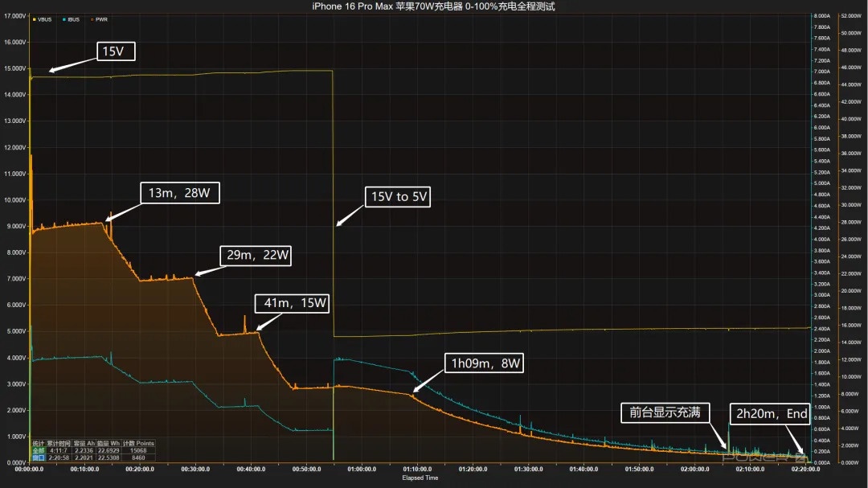Click the 4:11:7 total time cell
Screen dimensions: 868x488
tap(59, 450)
